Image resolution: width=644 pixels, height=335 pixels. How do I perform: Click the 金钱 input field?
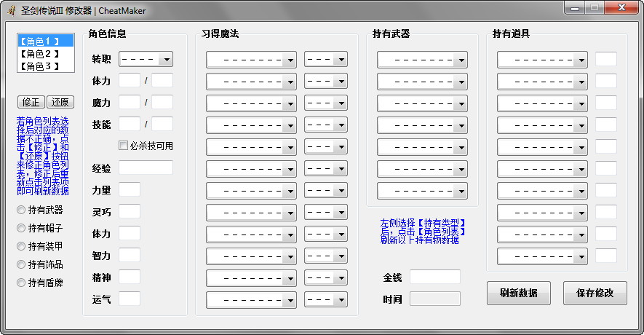point(434,277)
